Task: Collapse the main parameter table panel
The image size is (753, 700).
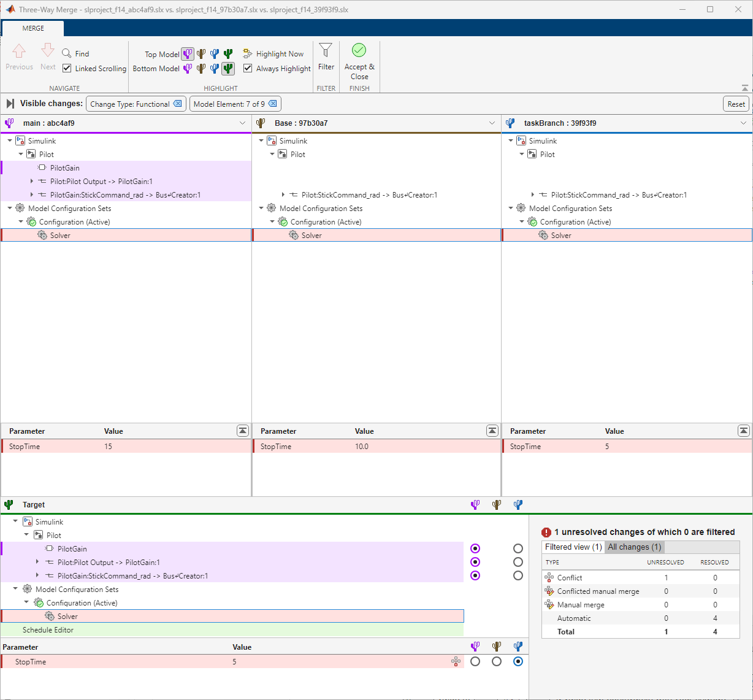Action: coord(243,431)
